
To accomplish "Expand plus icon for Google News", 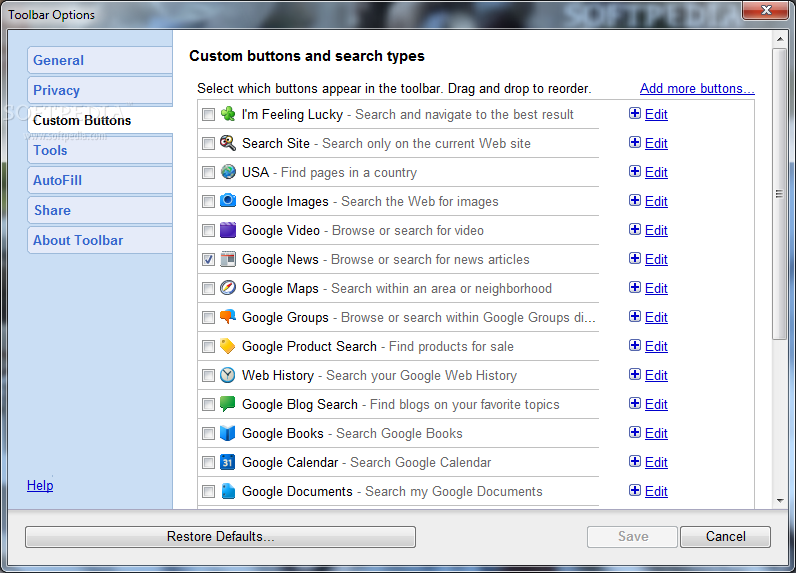I will 635,258.
